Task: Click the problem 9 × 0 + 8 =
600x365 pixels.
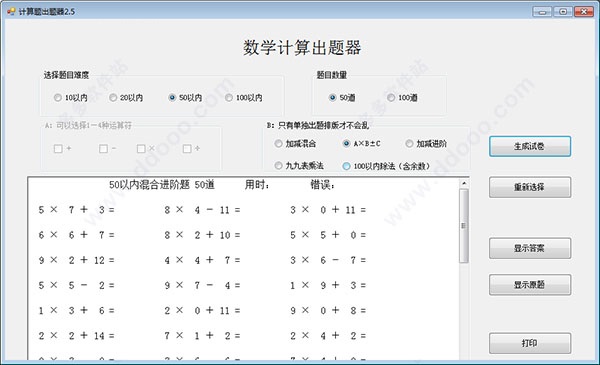Action: pyautogui.click(x=328, y=310)
